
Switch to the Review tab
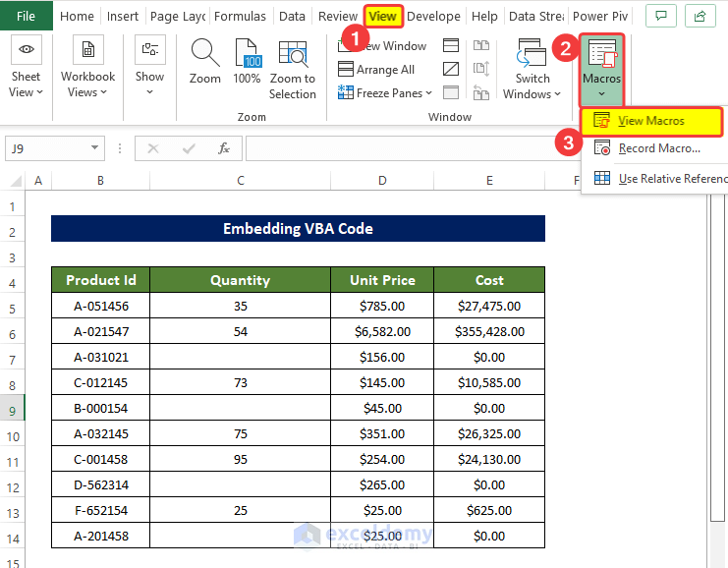click(x=338, y=17)
